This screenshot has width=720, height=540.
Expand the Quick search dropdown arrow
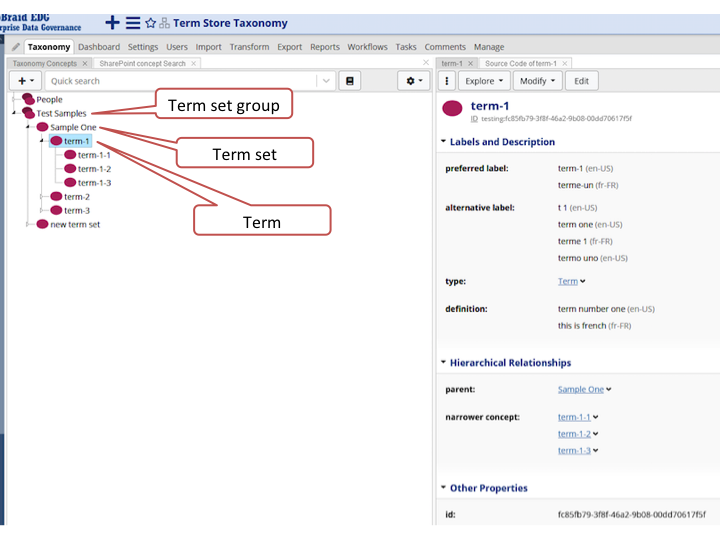coord(326,81)
